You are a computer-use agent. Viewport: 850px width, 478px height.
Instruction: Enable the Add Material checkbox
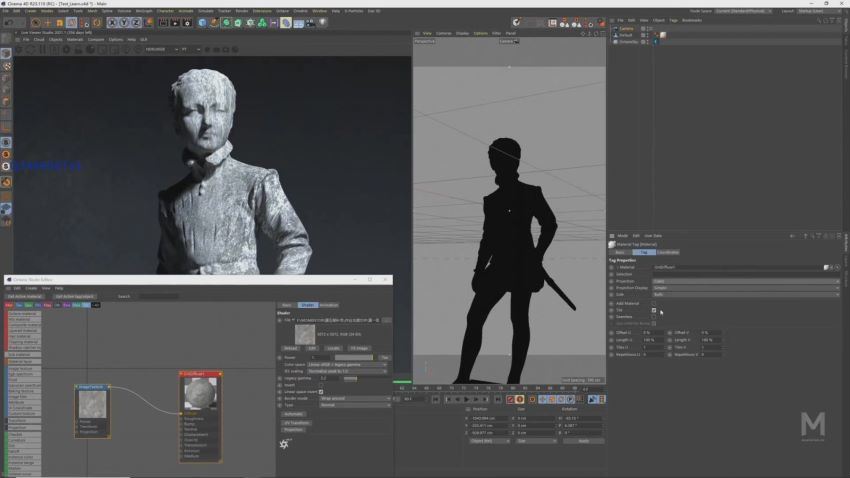click(654, 303)
